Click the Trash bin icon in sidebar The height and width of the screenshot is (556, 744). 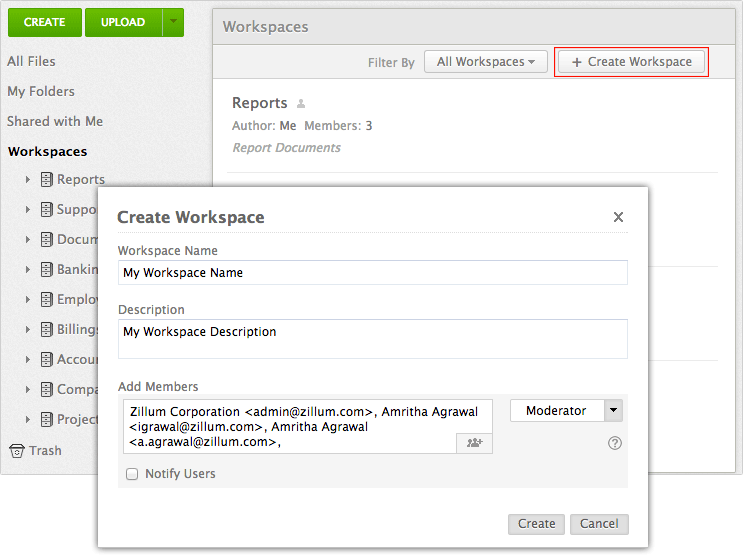click(16, 451)
